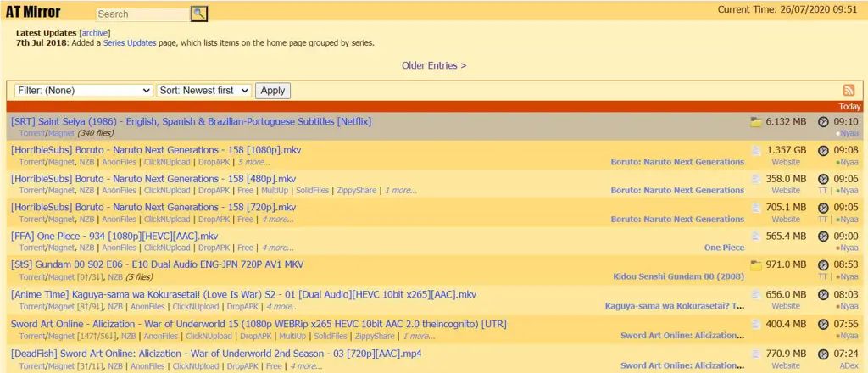Open Boruto 158 [1080p].mkv entry
868x373 pixels.
coord(156,150)
